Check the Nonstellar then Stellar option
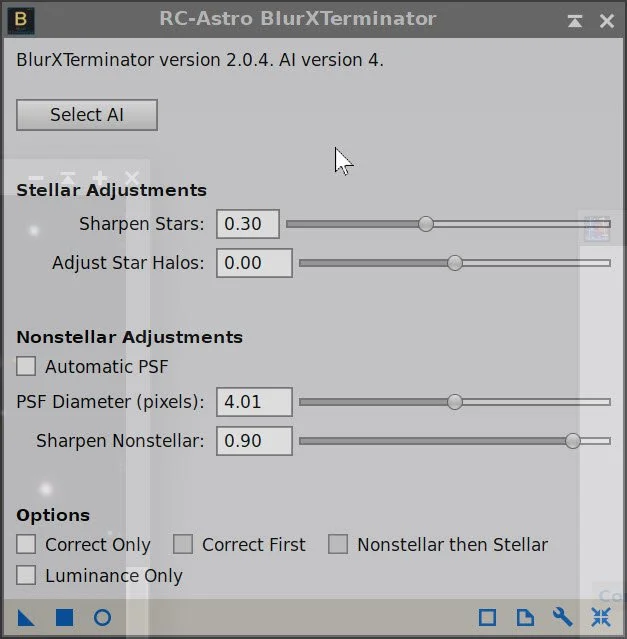The width and height of the screenshot is (627, 639). 338,544
